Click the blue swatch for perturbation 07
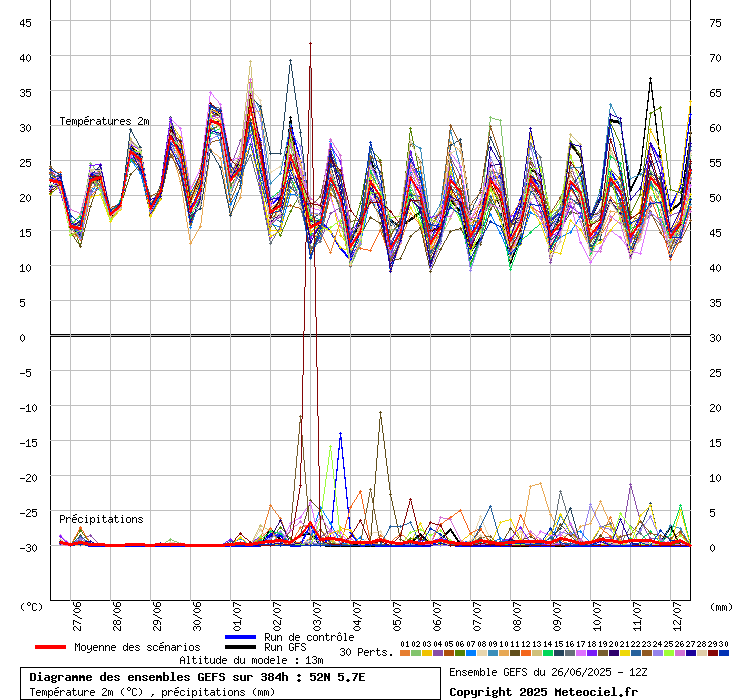The height and width of the screenshot is (700, 740). (x=471, y=653)
